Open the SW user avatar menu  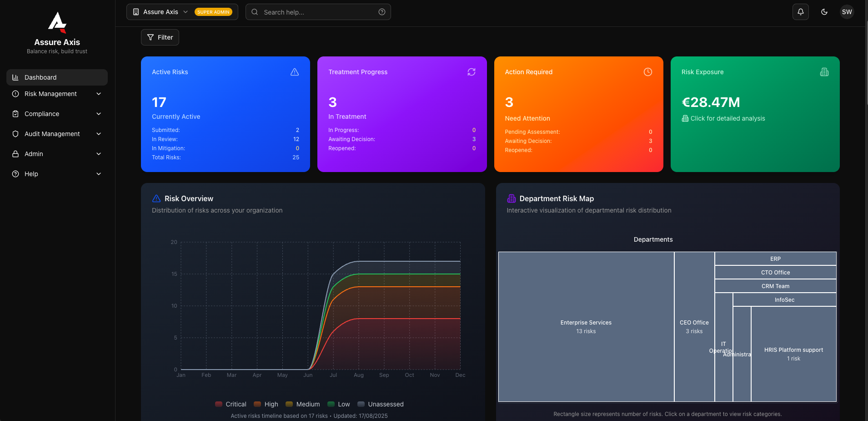pos(847,12)
